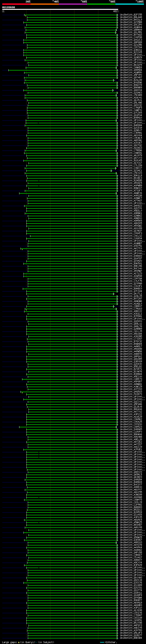The height and width of the screenshot is (644, 146).
Task: Click the orange ~40% identity legend segment
Action: [x=45, y=4]
